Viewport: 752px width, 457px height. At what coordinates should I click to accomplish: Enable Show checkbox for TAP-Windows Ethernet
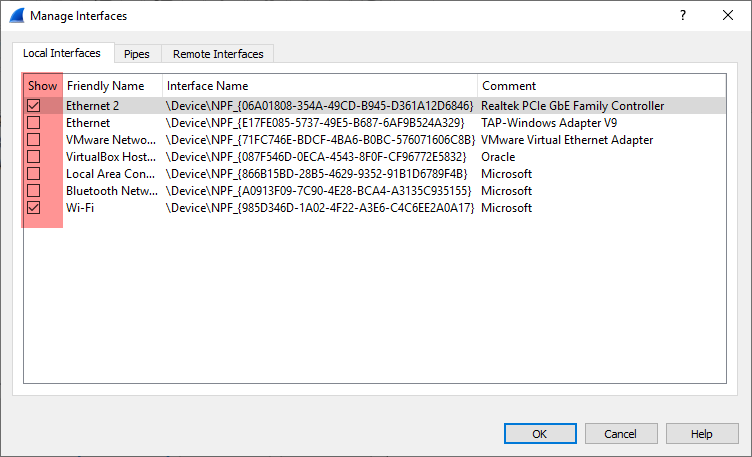point(34,122)
